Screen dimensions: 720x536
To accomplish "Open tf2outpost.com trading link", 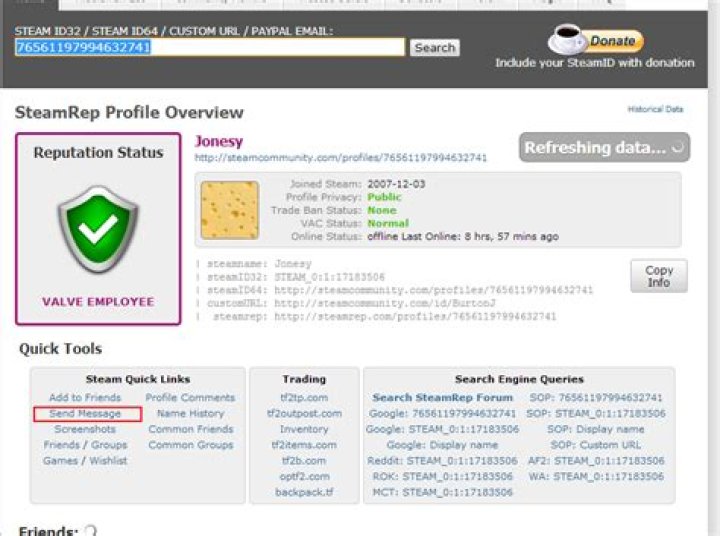I will (304, 413).
